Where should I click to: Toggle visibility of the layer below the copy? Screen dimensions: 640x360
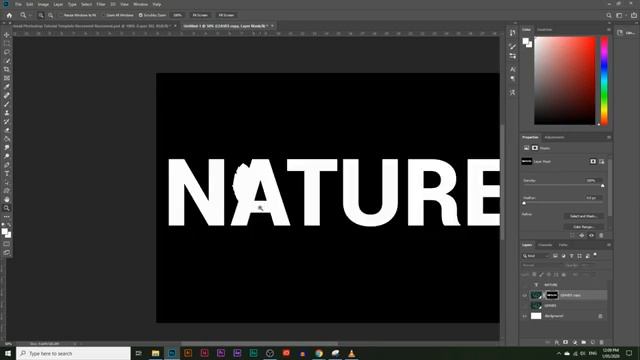coord(524,305)
